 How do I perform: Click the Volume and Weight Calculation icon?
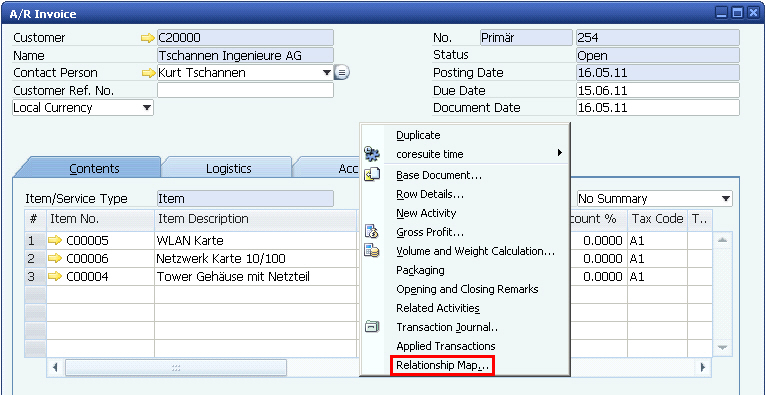(x=372, y=251)
